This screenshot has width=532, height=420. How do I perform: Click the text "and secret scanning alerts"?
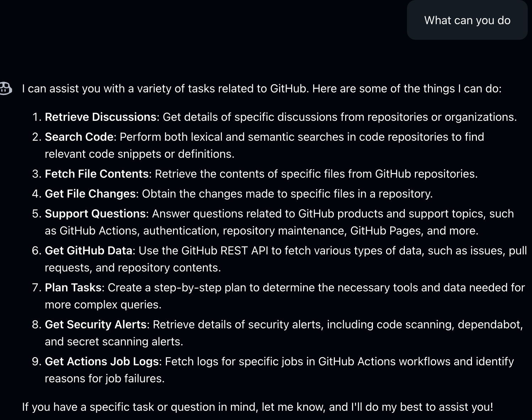114,341
